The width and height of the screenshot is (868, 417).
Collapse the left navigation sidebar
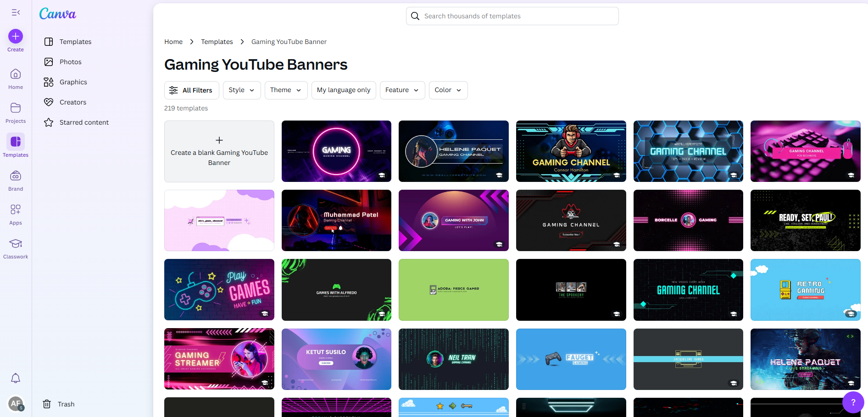15,12
